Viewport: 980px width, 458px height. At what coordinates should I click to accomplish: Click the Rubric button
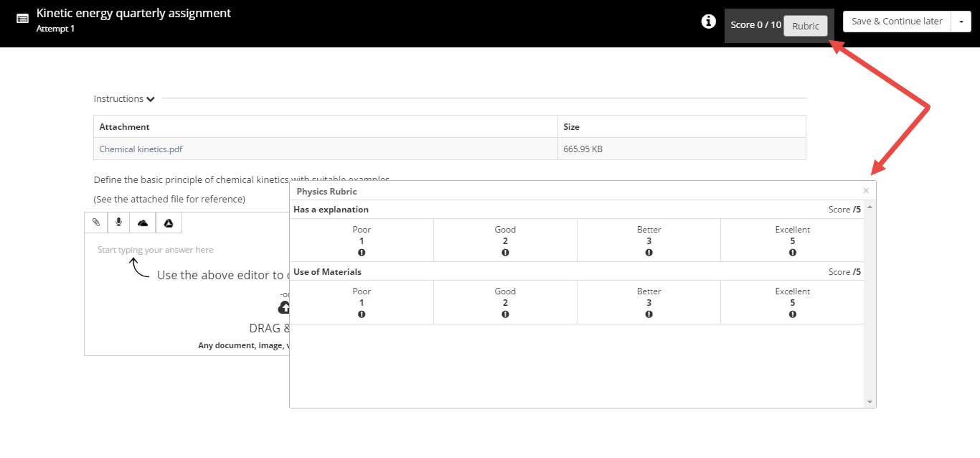click(806, 26)
